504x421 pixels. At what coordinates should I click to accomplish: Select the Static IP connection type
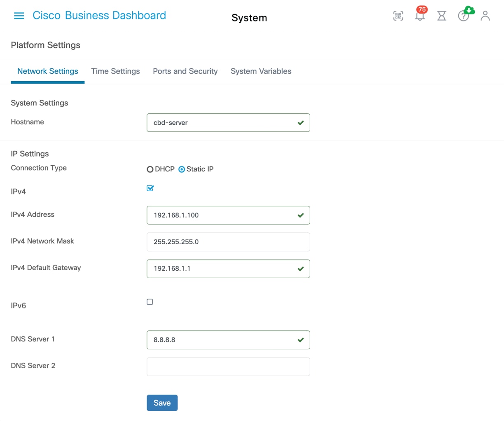tap(182, 169)
